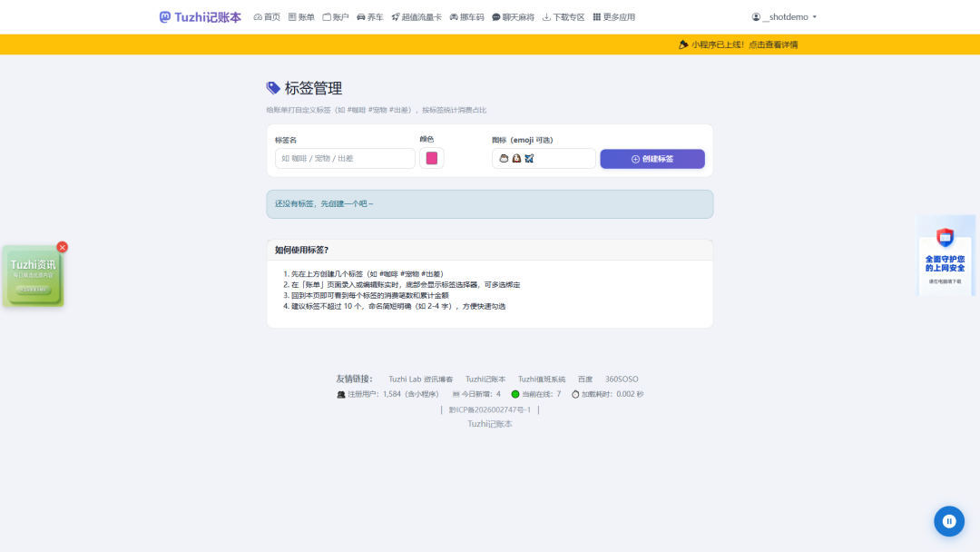Click the stopwatch icon beside 加载耗时
The height and width of the screenshot is (552, 980).
click(x=575, y=394)
